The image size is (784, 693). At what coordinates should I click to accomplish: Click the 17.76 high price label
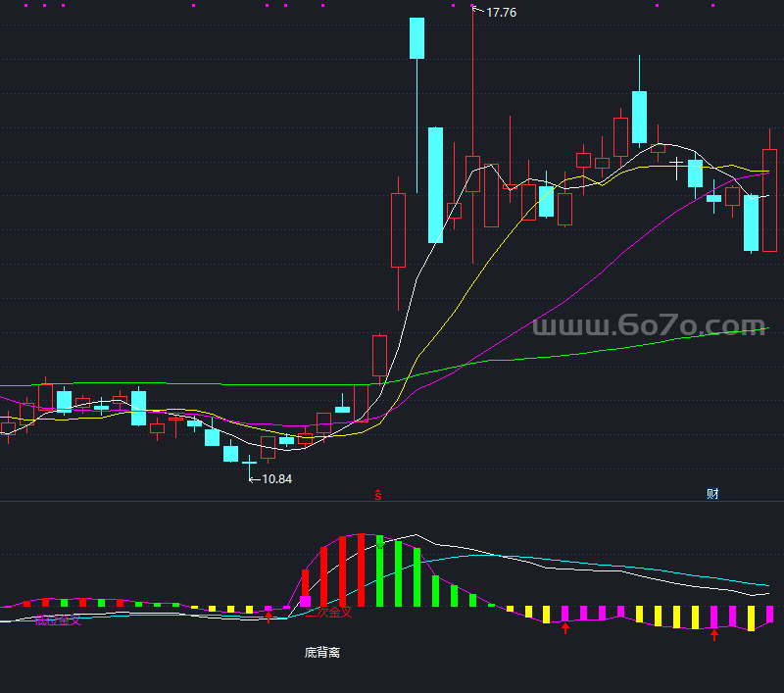pyautogui.click(x=501, y=13)
